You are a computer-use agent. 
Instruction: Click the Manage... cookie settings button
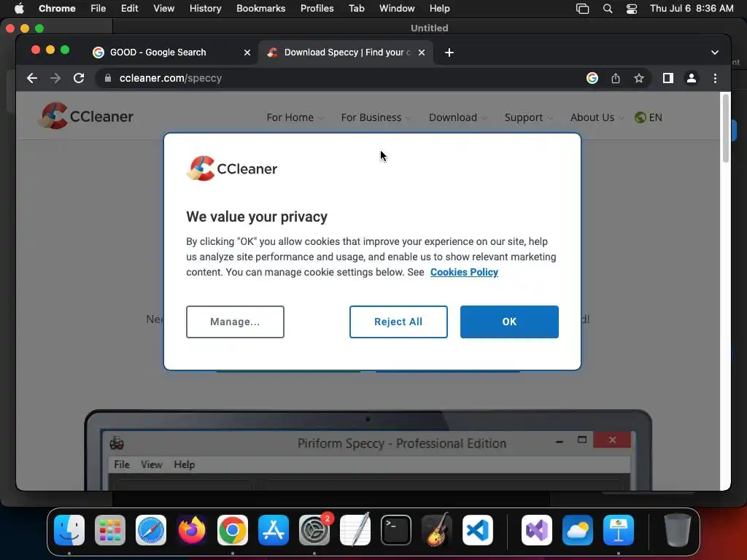click(x=235, y=322)
